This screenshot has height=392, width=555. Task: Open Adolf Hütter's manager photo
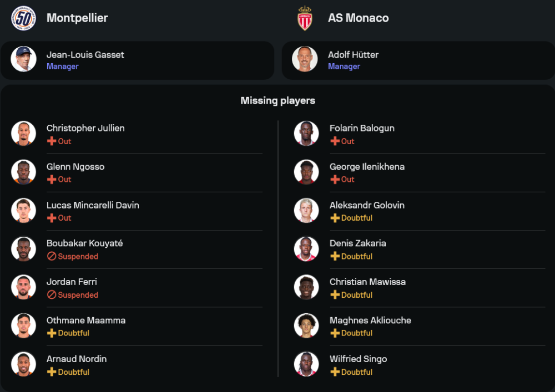(x=305, y=59)
